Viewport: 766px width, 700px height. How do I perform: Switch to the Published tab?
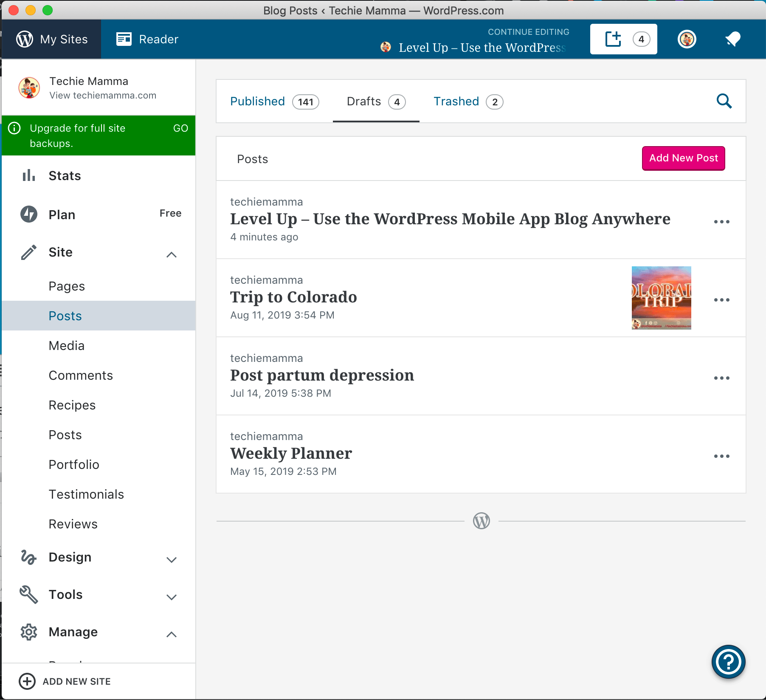[x=274, y=102]
